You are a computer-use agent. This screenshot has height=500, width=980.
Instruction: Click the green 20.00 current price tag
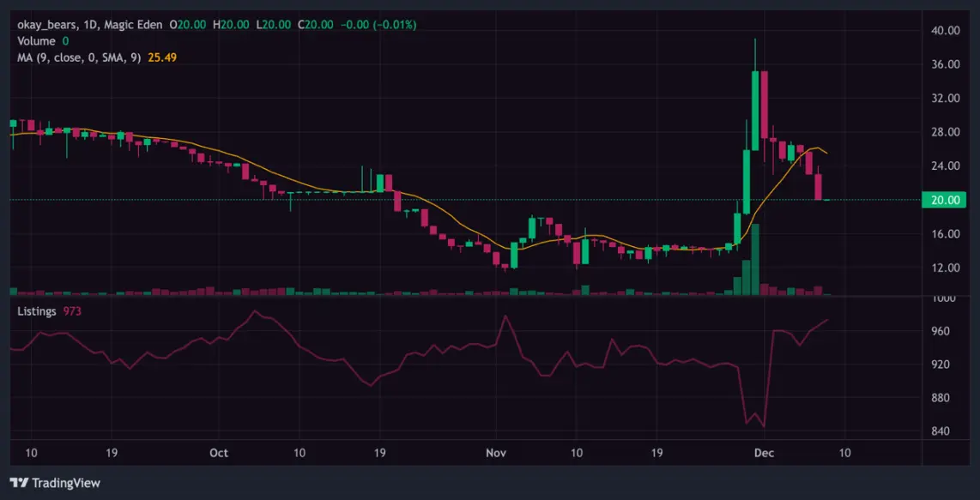[944, 200]
